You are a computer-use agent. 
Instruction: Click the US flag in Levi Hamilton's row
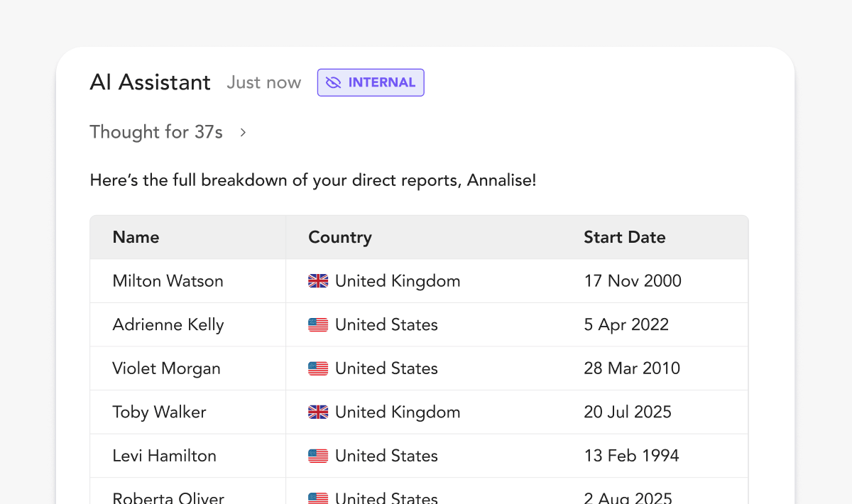[x=318, y=456]
